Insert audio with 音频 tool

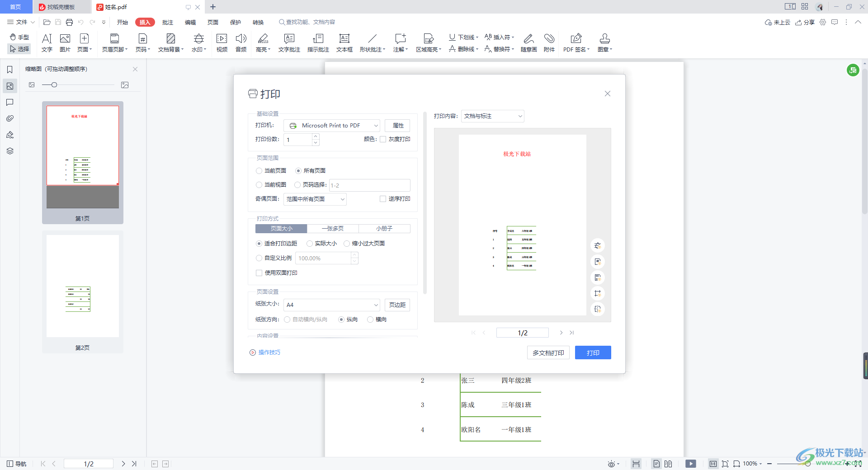pos(241,43)
